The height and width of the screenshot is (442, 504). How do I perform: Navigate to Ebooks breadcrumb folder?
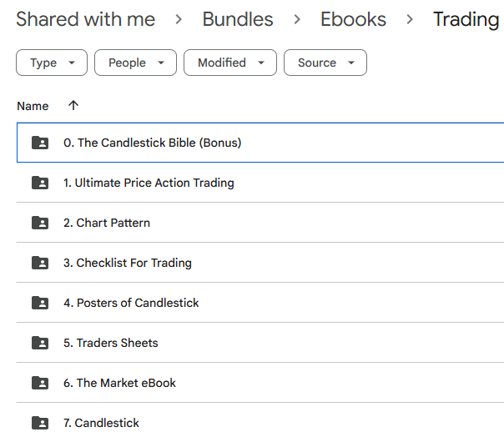(x=354, y=19)
